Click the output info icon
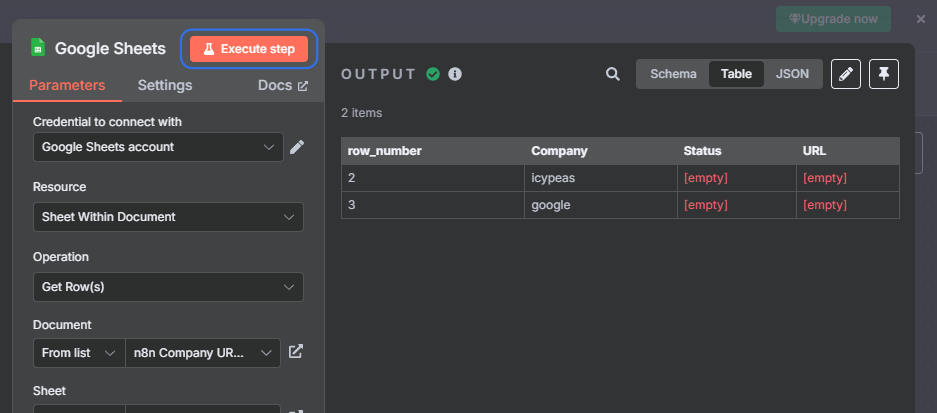The image size is (937, 413). (x=455, y=74)
